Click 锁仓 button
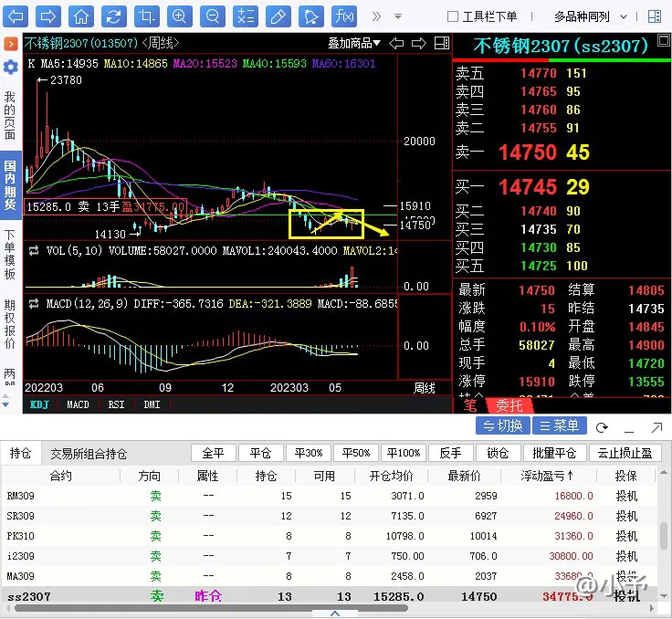This screenshot has height=619, width=672. (x=498, y=453)
